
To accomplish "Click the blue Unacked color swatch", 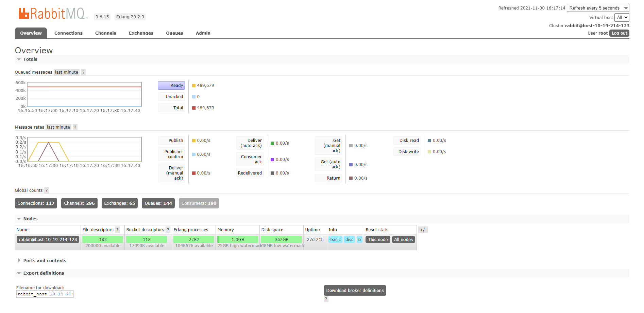I will pos(194,97).
